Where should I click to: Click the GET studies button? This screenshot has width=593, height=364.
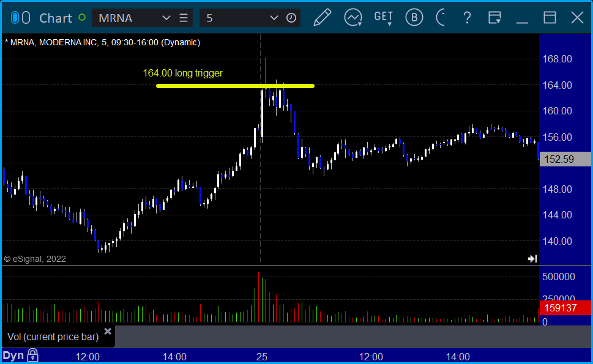click(384, 18)
